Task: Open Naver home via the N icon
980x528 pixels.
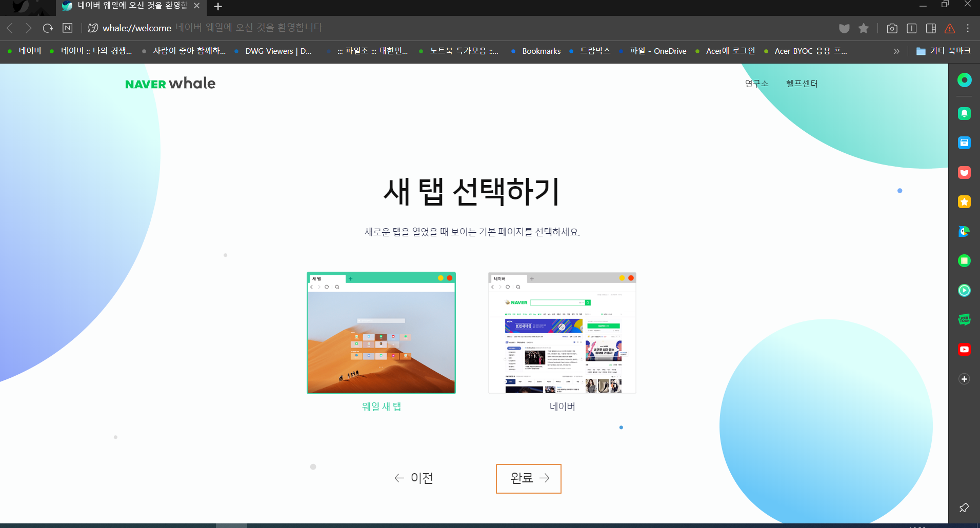Action: [68, 28]
